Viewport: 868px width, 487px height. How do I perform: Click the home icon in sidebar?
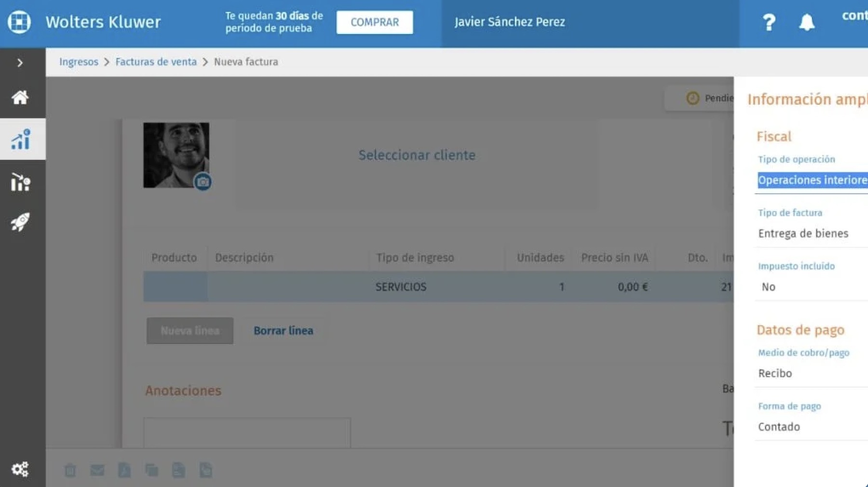click(20, 97)
